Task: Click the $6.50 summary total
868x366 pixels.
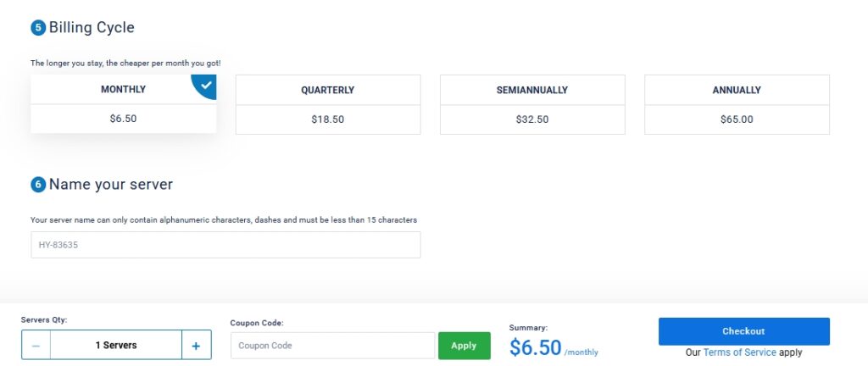Action: [536, 347]
